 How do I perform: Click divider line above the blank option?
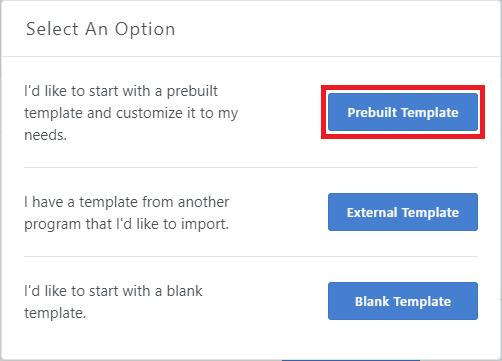(x=251, y=256)
